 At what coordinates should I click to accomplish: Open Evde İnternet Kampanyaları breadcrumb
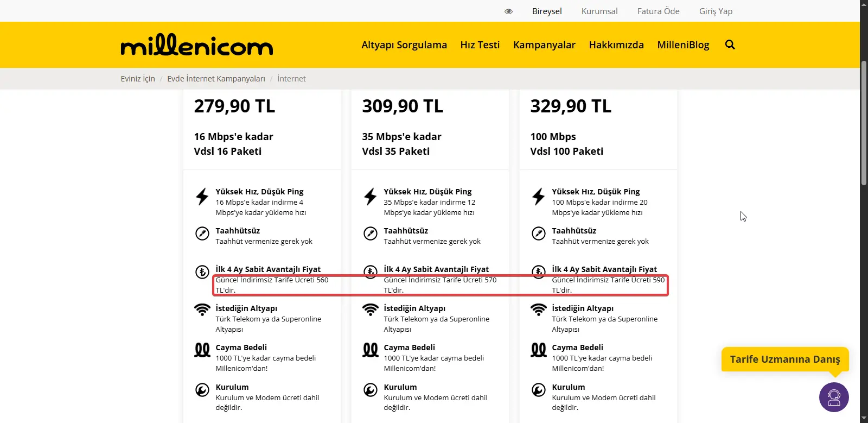(216, 79)
